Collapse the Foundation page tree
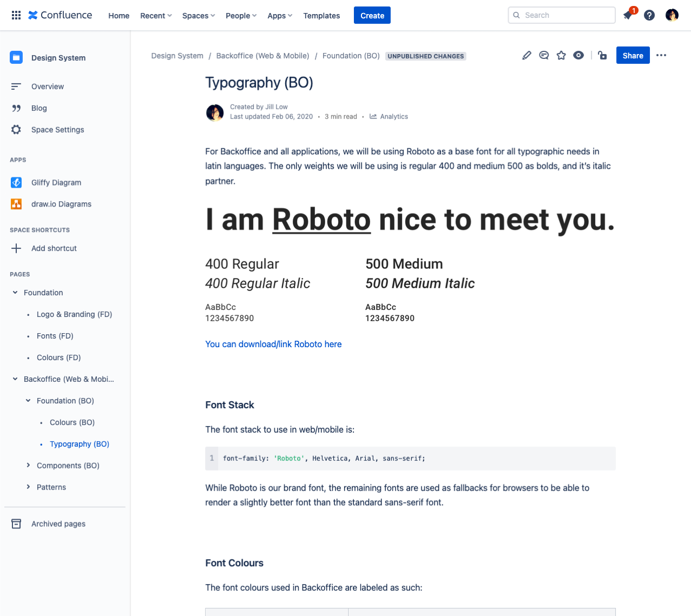The image size is (691, 616). pyautogui.click(x=15, y=293)
